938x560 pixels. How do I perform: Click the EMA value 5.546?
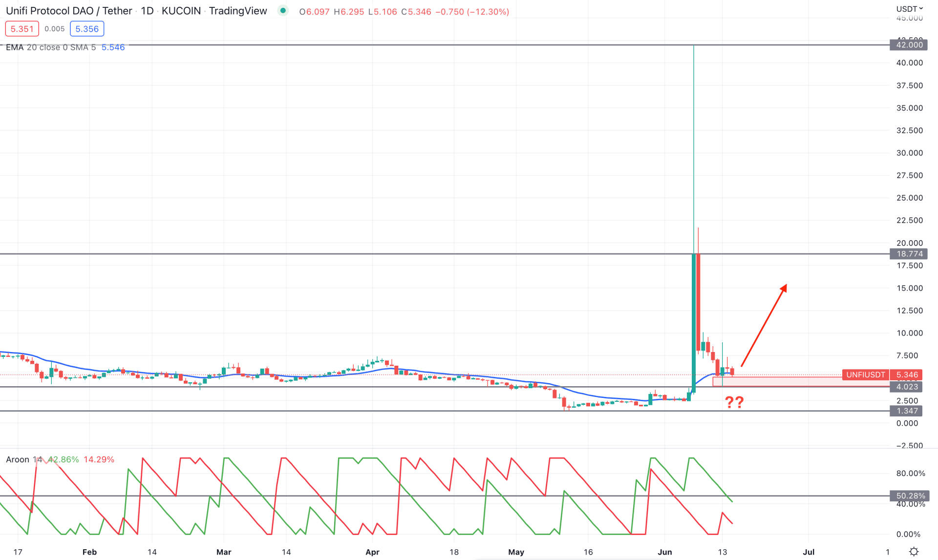coord(113,47)
